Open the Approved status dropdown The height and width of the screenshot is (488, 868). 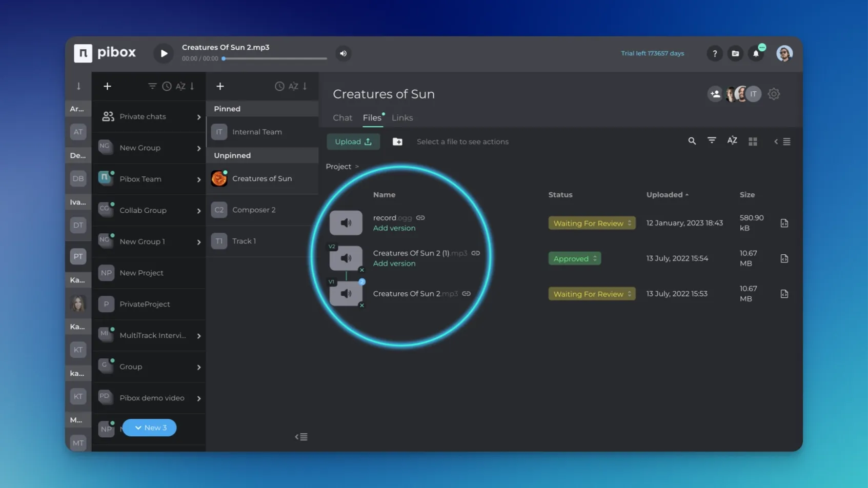coord(574,258)
